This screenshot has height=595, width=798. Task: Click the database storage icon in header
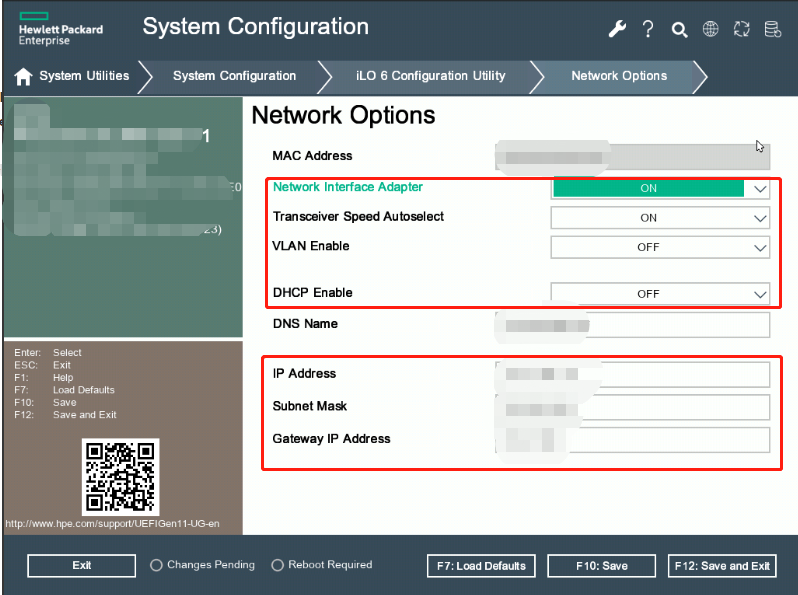772,29
